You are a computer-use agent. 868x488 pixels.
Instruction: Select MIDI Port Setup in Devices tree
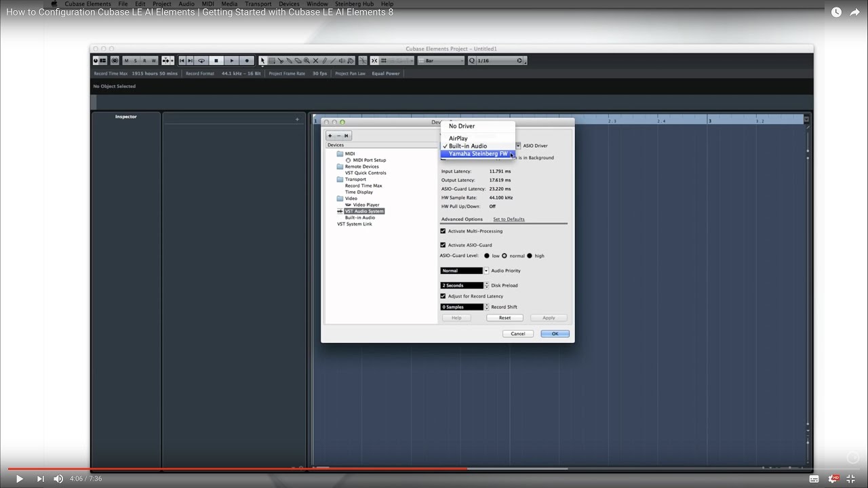(x=370, y=160)
